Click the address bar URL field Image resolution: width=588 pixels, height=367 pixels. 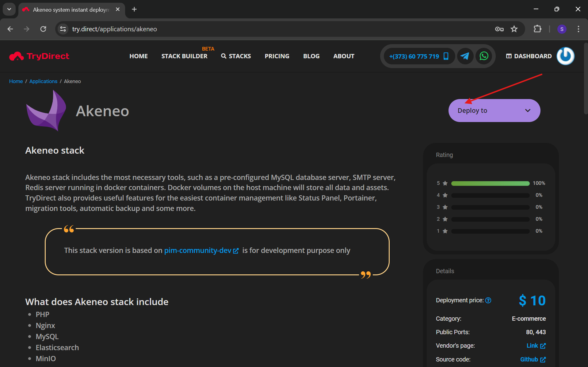[276, 29]
